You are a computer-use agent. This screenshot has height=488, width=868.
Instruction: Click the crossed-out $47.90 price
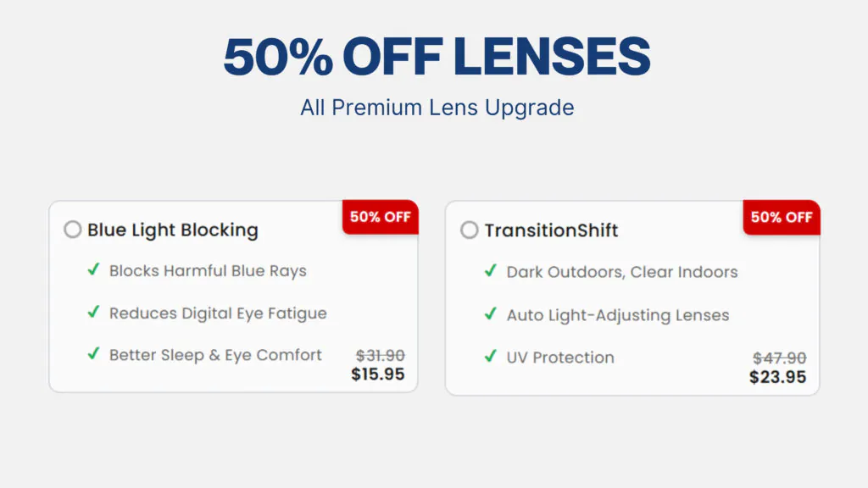[x=780, y=358]
